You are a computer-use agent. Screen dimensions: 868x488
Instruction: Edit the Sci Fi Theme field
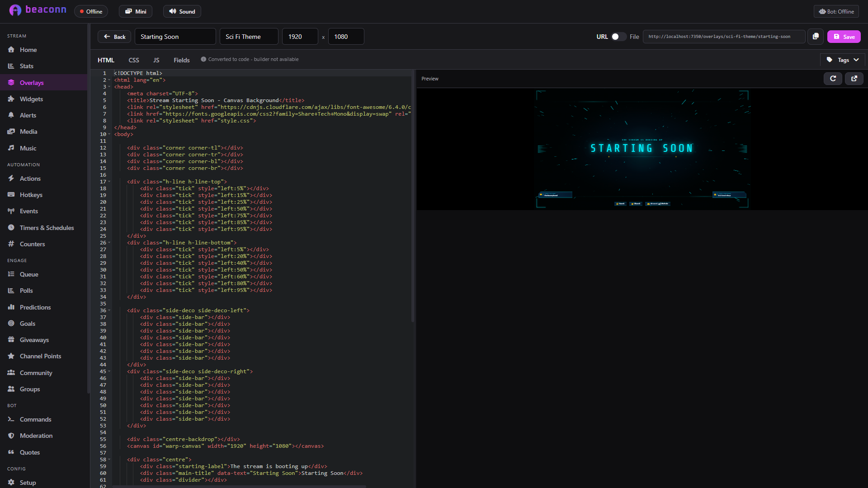tap(249, 37)
